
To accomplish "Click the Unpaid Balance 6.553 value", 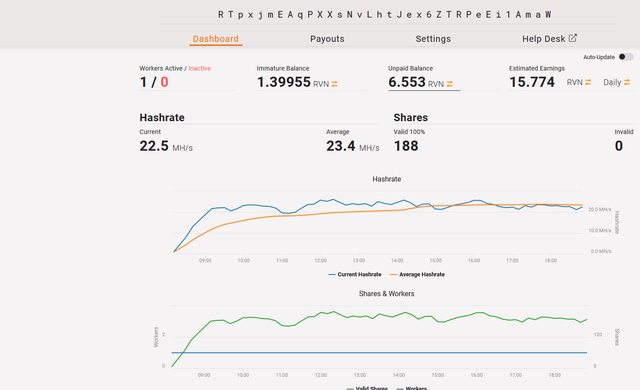I will coord(407,82).
